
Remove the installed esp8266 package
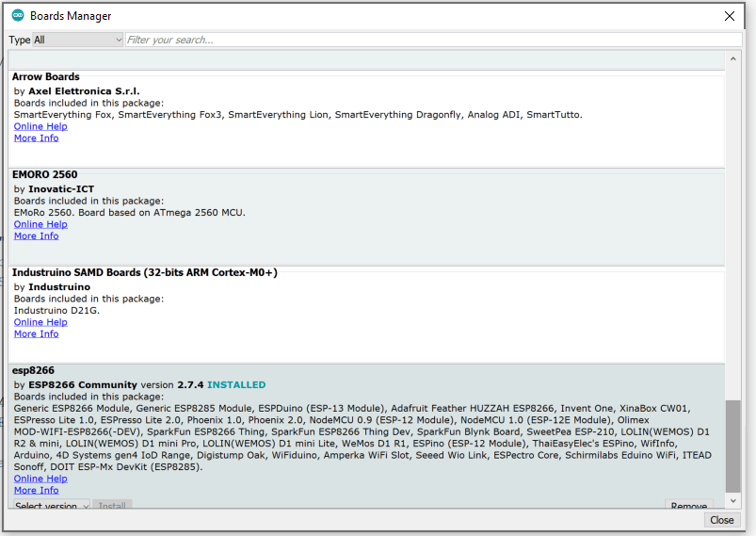tap(688, 506)
